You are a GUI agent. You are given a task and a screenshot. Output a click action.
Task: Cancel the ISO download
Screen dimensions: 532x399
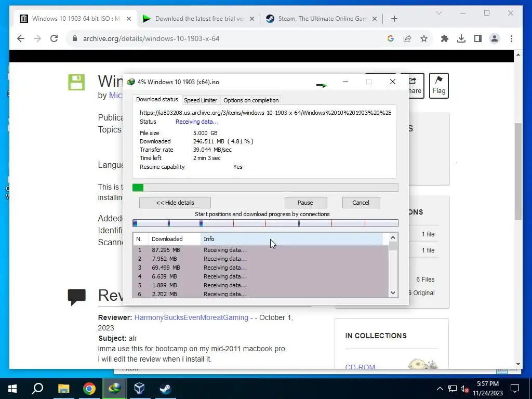[361, 203]
